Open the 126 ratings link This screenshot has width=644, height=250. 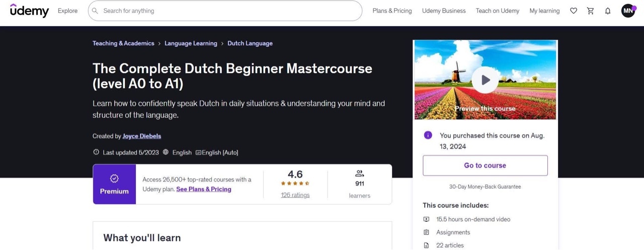coord(295,195)
